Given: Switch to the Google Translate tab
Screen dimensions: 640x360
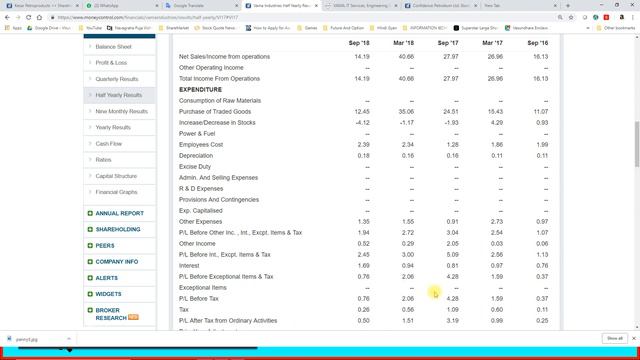Looking at the screenshot, I should pos(201,6).
